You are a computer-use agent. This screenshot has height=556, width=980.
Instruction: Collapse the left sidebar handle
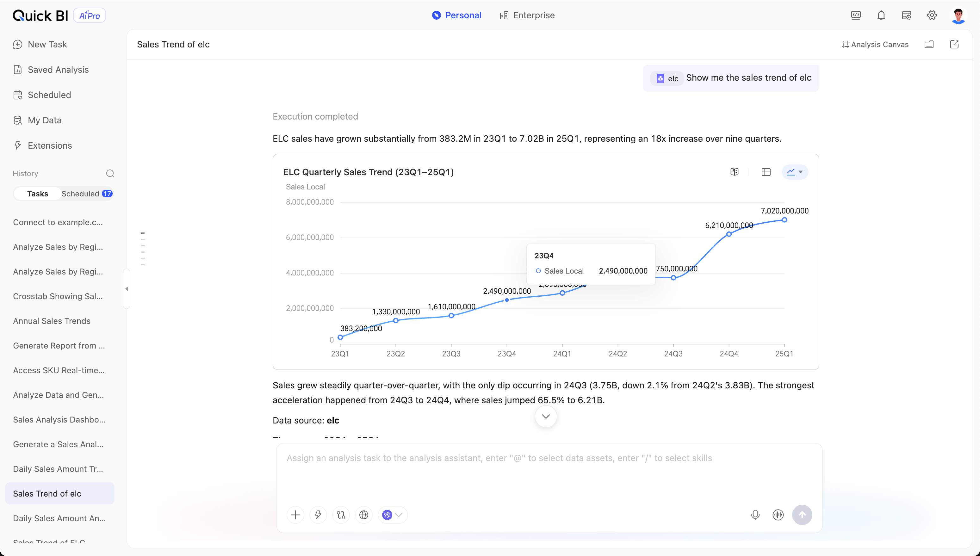(x=127, y=289)
